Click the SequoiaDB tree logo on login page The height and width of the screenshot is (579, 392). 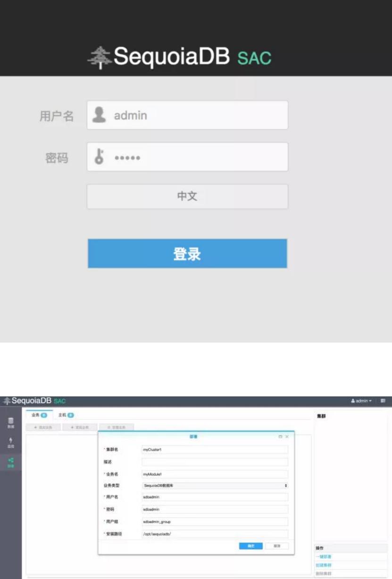point(100,58)
